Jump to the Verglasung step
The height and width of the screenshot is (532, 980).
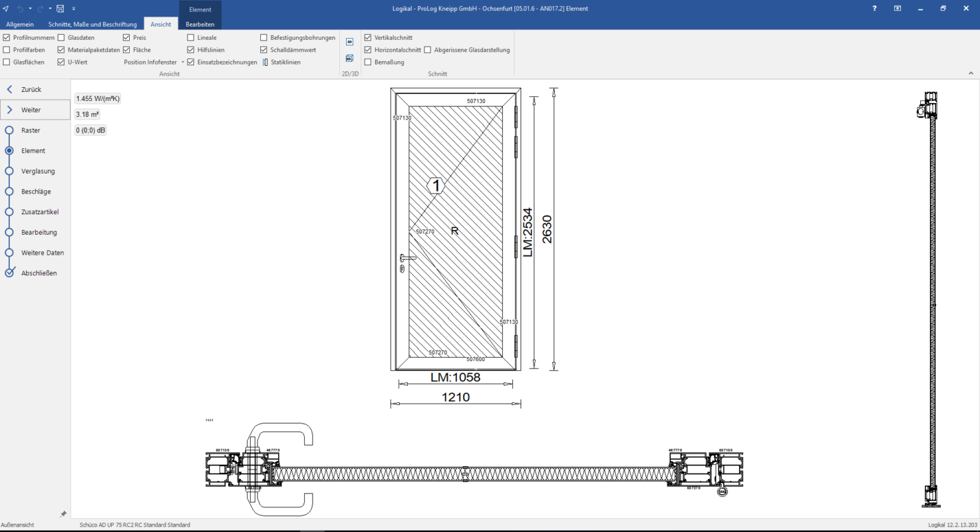click(x=38, y=171)
